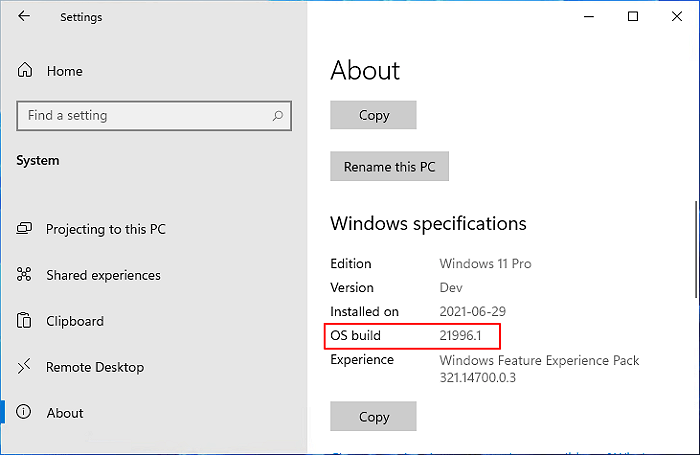This screenshot has width=700, height=455.
Task: Click the Windows 11 Pro edition text
Action: [485, 264]
